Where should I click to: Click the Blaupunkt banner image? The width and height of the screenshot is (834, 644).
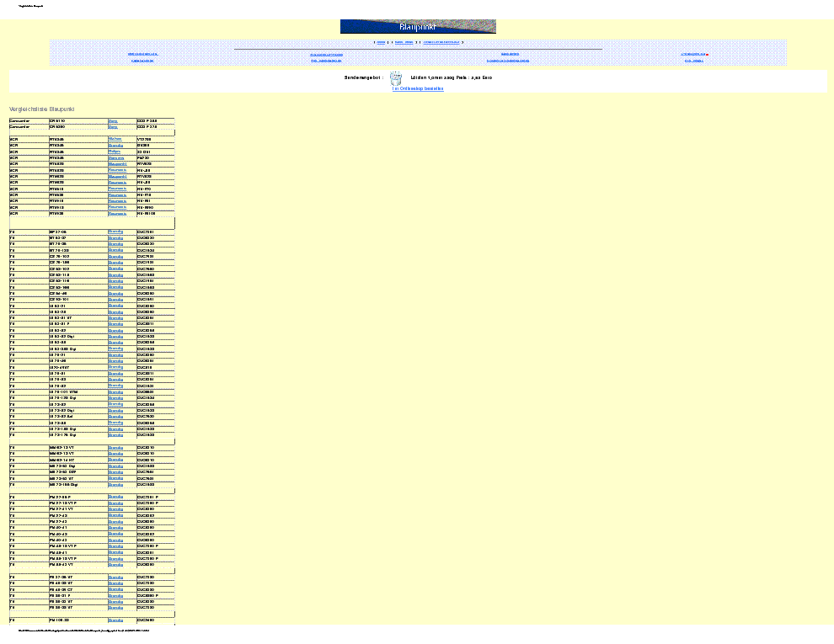point(418,27)
